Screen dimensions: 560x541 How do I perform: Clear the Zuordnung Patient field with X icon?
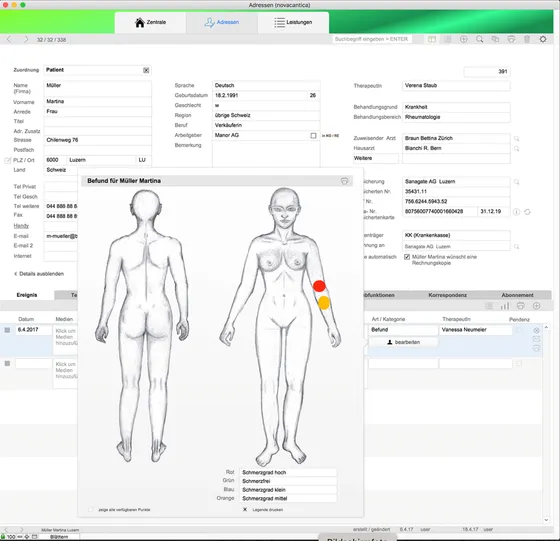[x=146, y=70]
